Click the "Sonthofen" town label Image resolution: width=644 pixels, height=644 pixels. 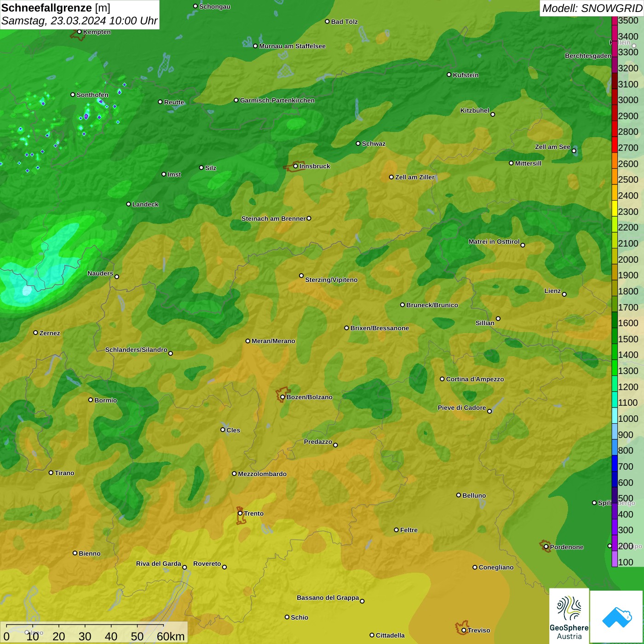[x=92, y=95]
